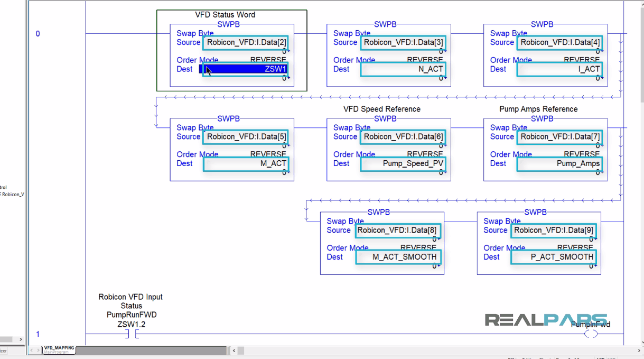This screenshot has width=644, height=359.
Task: Click the left arrow of the bottom horizontal scrollbar
Action: tap(233, 350)
